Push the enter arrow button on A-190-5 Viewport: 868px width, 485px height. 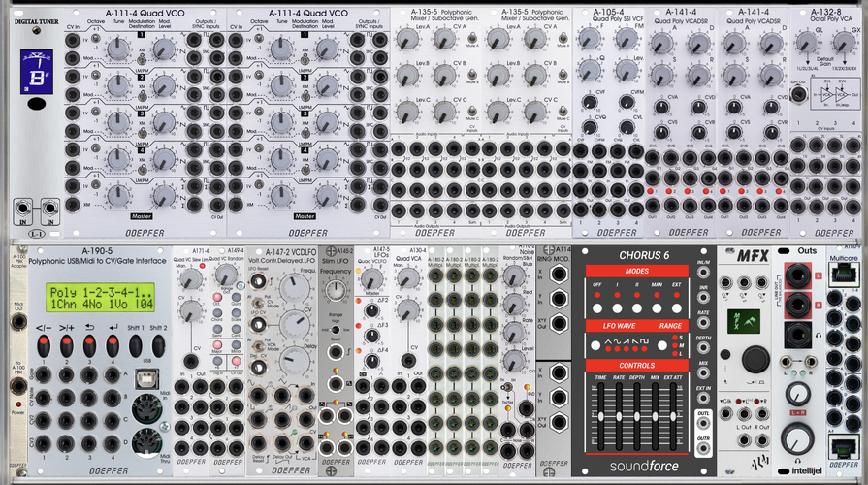pyautogui.click(x=113, y=345)
